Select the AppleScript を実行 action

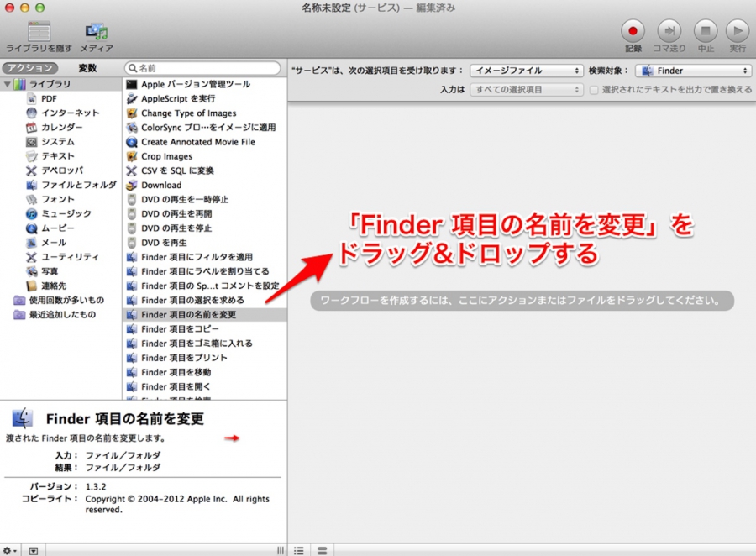[x=204, y=98]
